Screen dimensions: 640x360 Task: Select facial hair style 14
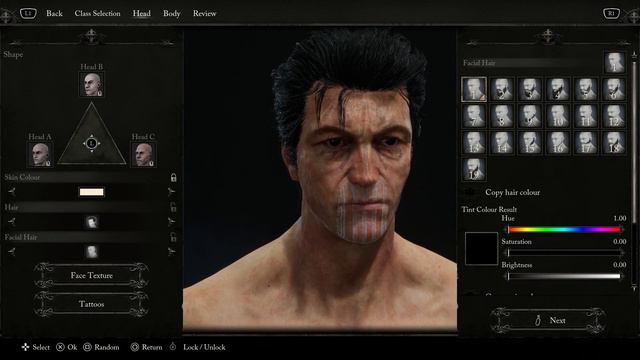pos(502,143)
